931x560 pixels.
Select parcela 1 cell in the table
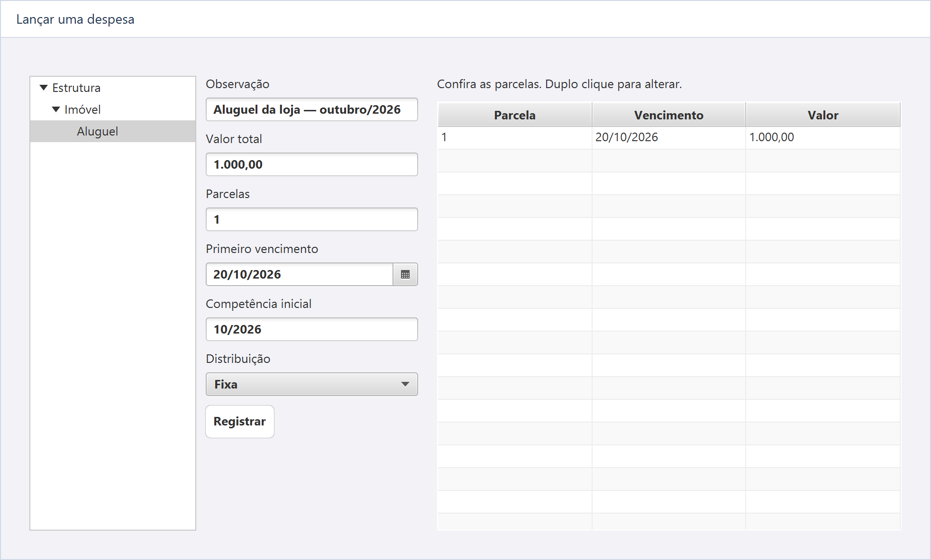pos(515,137)
